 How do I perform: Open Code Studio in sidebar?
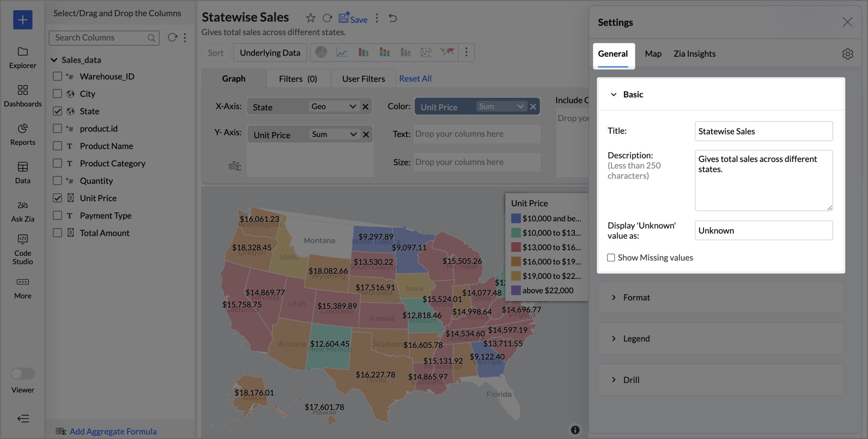coord(23,249)
